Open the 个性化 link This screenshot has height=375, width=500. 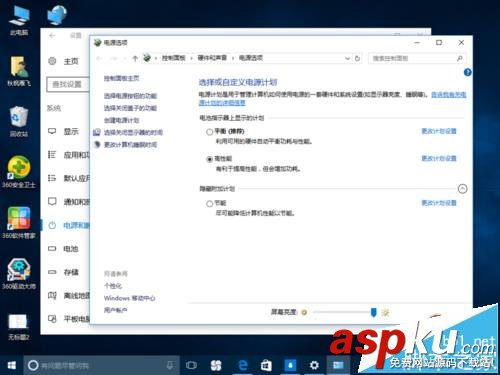point(113,286)
